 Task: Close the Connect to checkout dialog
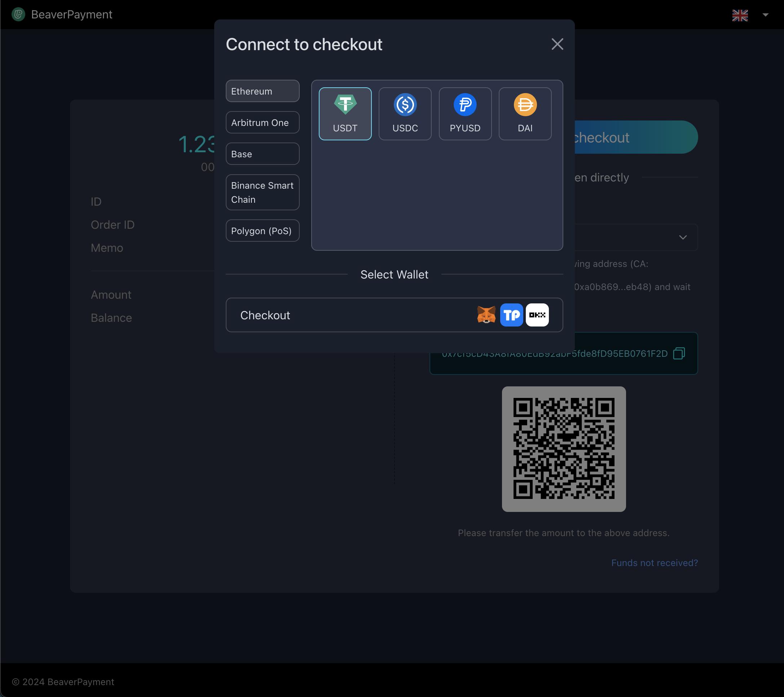point(557,44)
